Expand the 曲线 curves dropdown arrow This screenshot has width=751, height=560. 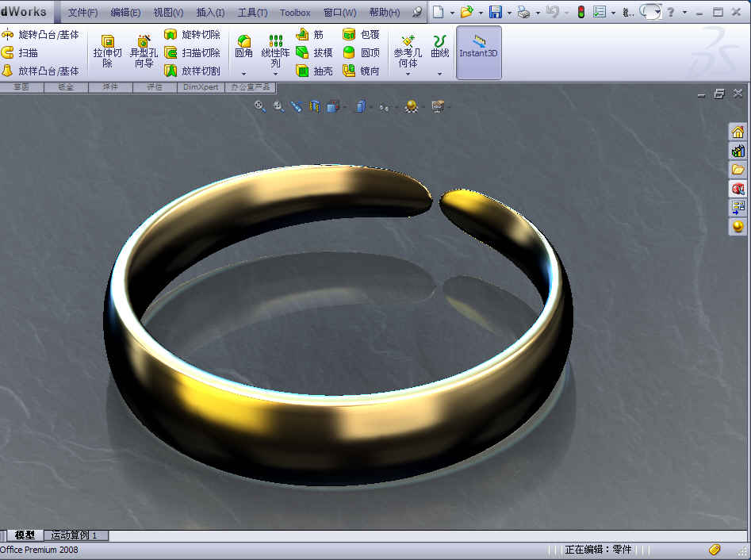439,74
